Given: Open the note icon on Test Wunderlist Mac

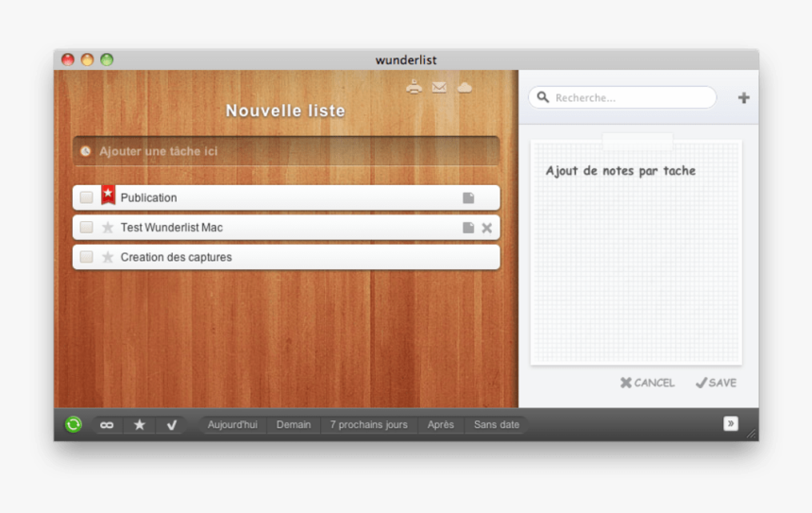Looking at the screenshot, I should point(468,228).
